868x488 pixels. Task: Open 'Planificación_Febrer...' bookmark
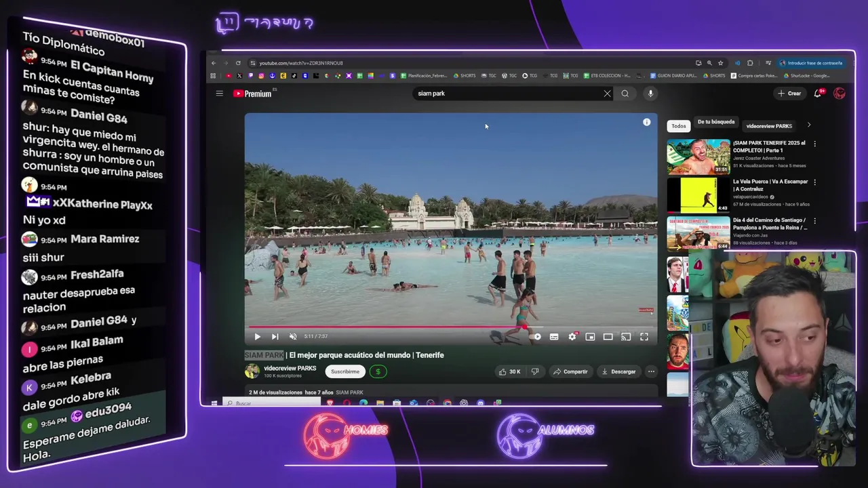click(425, 76)
